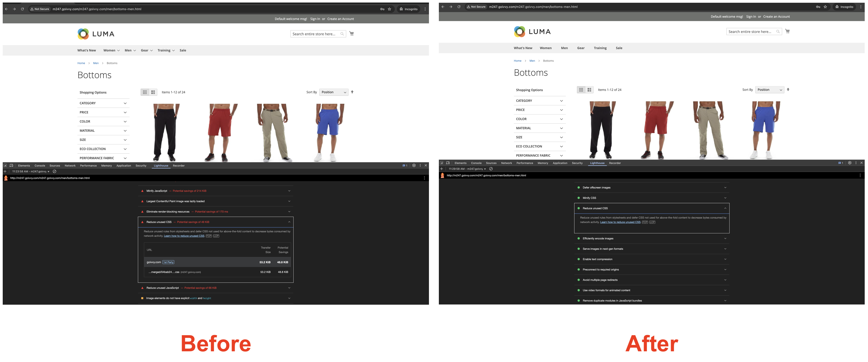Add a new Lighthouse report via plus icon

pos(5,171)
